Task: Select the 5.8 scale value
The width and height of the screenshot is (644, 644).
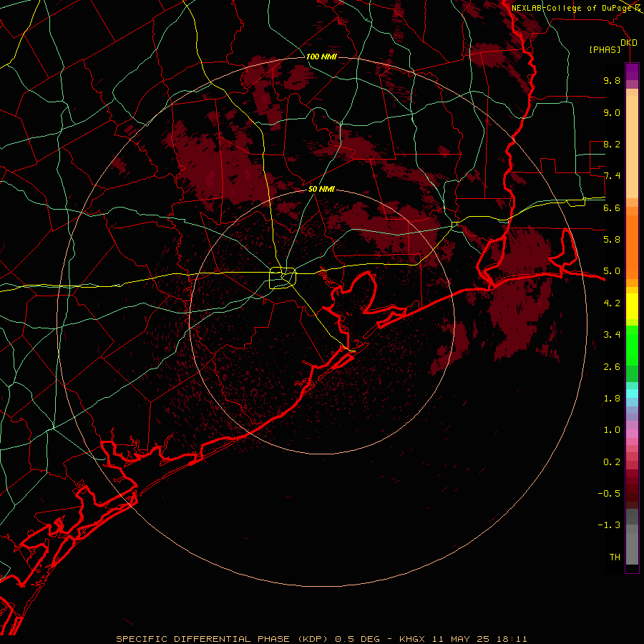Action: [x=612, y=240]
